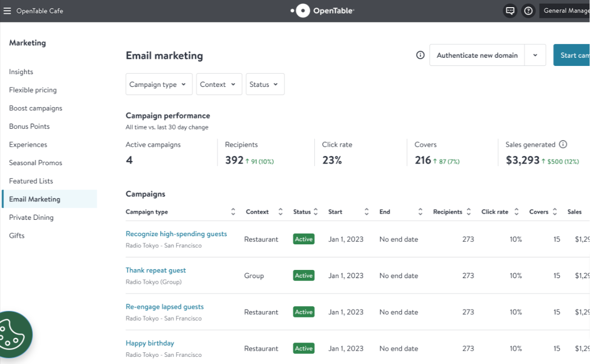Open Seasonal Promos page
Image resolution: width=590 pixels, height=364 pixels.
click(36, 163)
